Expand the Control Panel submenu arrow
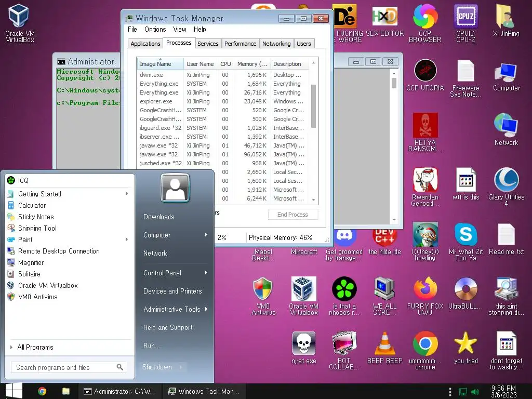This screenshot has width=532, height=399. coord(206,272)
